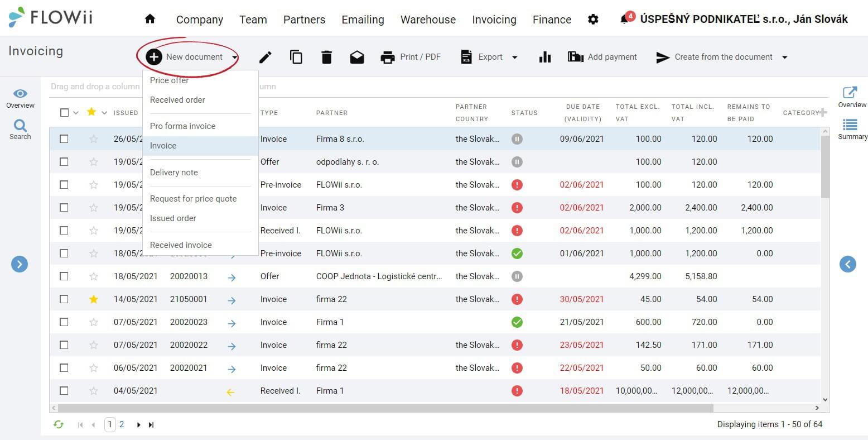
Task: Check the Firma 3 invoice row
Action: (64, 208)
